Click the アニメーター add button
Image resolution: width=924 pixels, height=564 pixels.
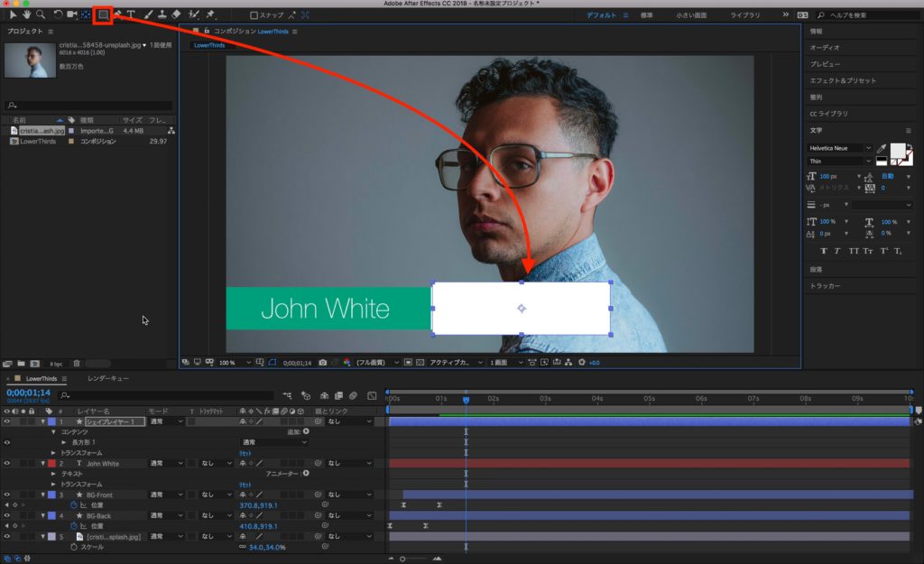click(x=305, y=473)
